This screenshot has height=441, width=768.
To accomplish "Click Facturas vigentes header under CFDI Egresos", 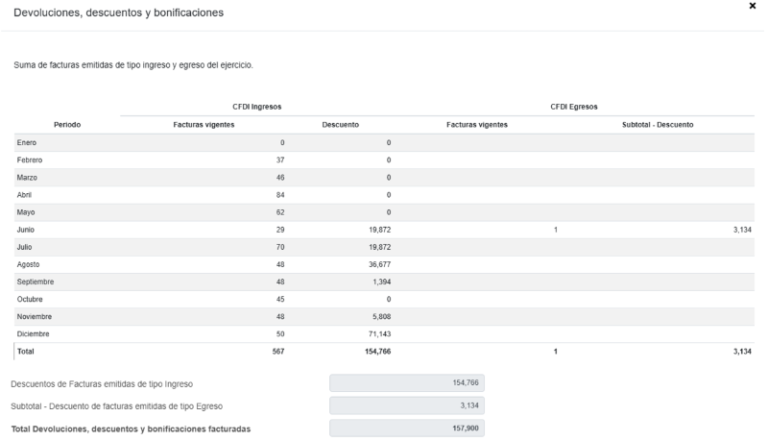I will coord(477,124).
